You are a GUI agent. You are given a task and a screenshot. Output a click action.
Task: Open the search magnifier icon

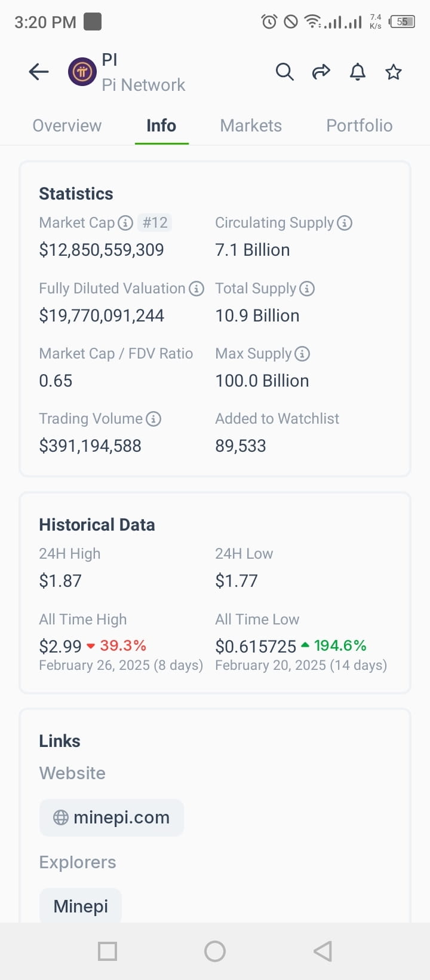coord(285,72)
